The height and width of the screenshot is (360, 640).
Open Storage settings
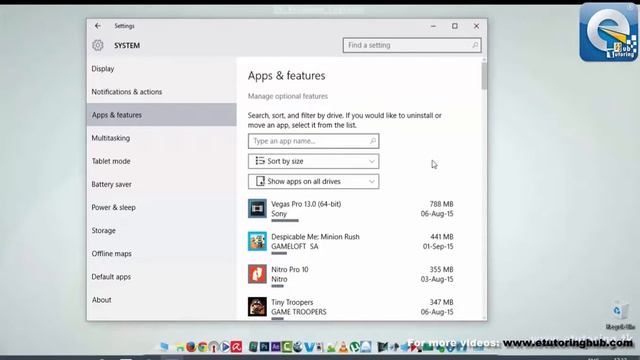point(161,231)
